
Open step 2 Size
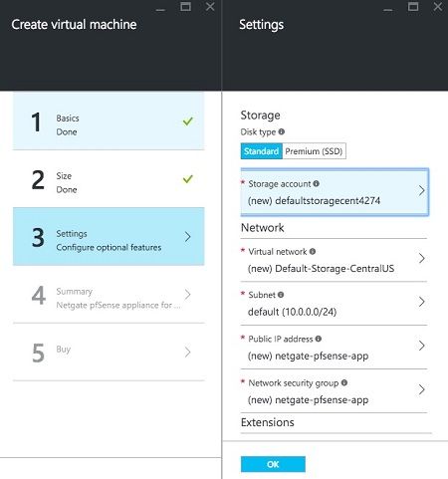point(109,179)
